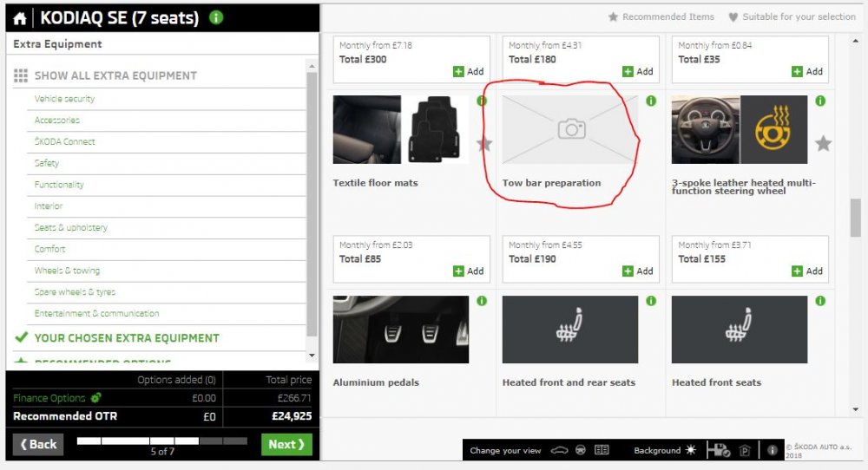Click sidebar scrollbar up arrow
The height and width of the screenshot is (470, 868).
312,66
